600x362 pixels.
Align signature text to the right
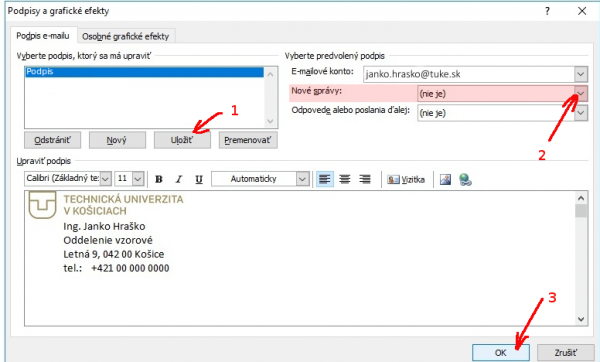pos(365,179)
